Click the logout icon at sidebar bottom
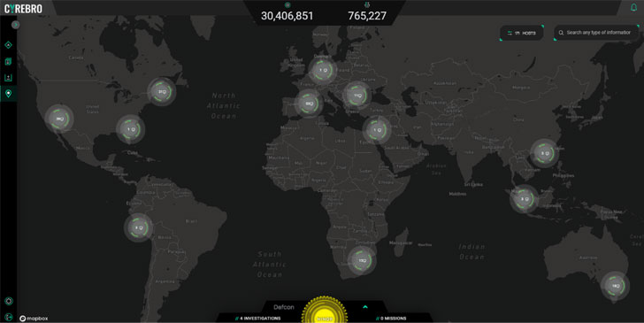 (9, 317)
